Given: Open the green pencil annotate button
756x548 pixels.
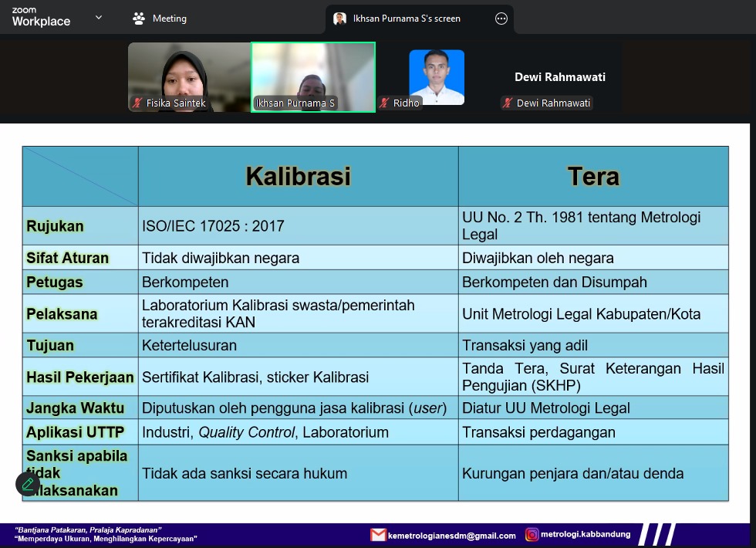Looking at the screenshot, I should [x=28, y=484].
